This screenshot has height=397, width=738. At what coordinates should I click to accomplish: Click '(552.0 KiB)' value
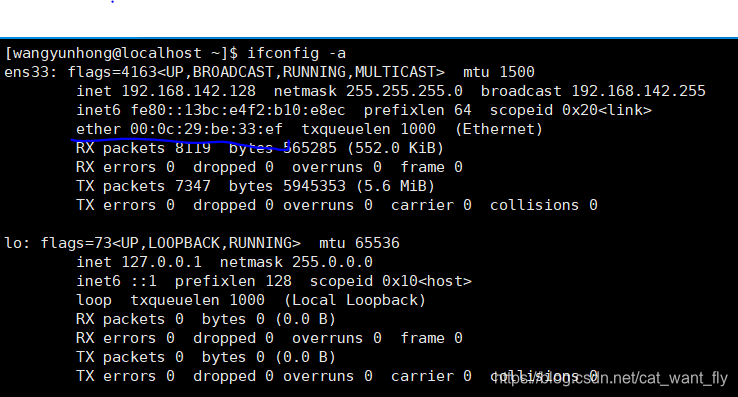396,148
